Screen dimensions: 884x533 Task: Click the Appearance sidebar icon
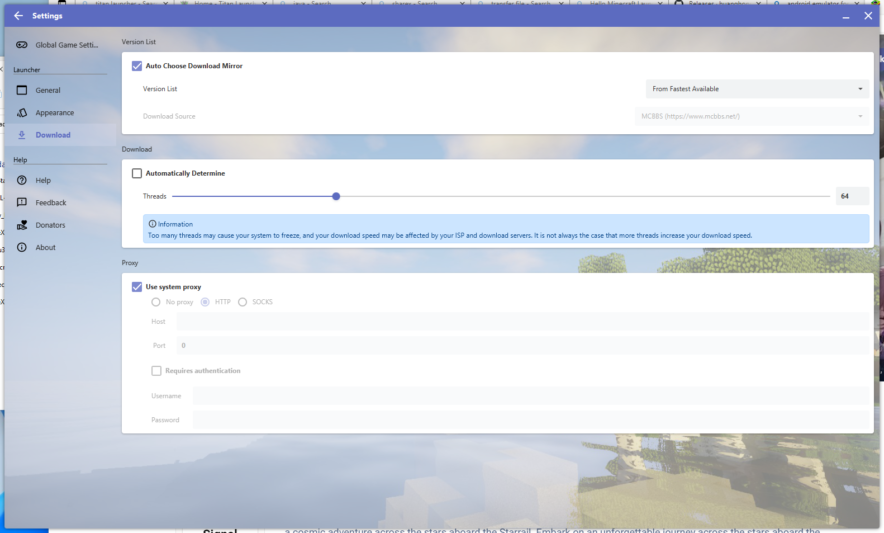pyautogui.click(x=22, y=113)
